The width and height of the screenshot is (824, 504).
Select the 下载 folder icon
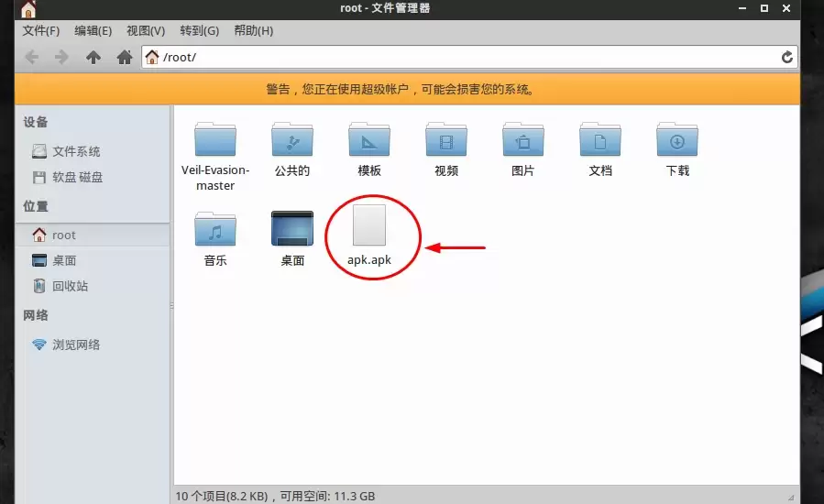[676, 139]
